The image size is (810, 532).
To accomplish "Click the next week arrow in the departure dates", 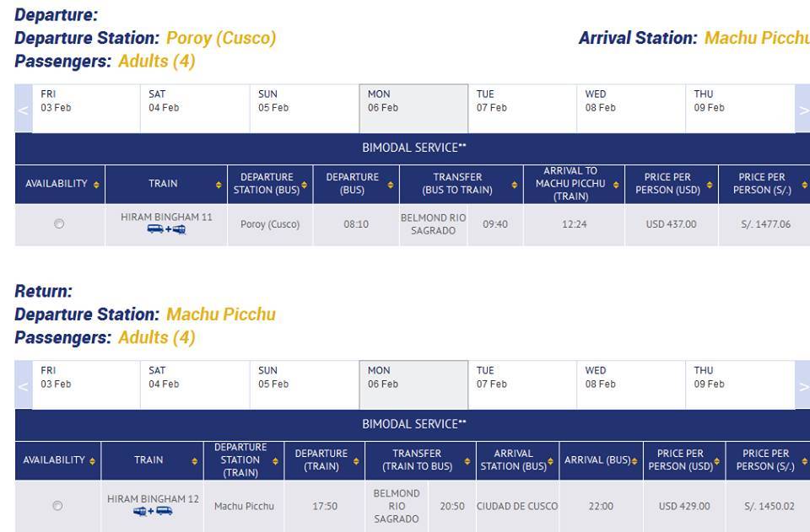I will (802, 109).
